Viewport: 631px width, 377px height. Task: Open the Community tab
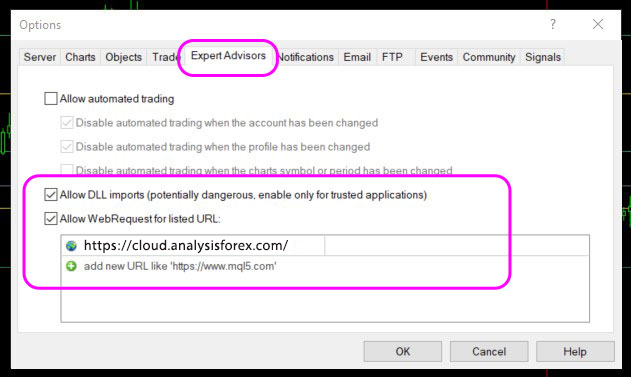pos(489,57)
